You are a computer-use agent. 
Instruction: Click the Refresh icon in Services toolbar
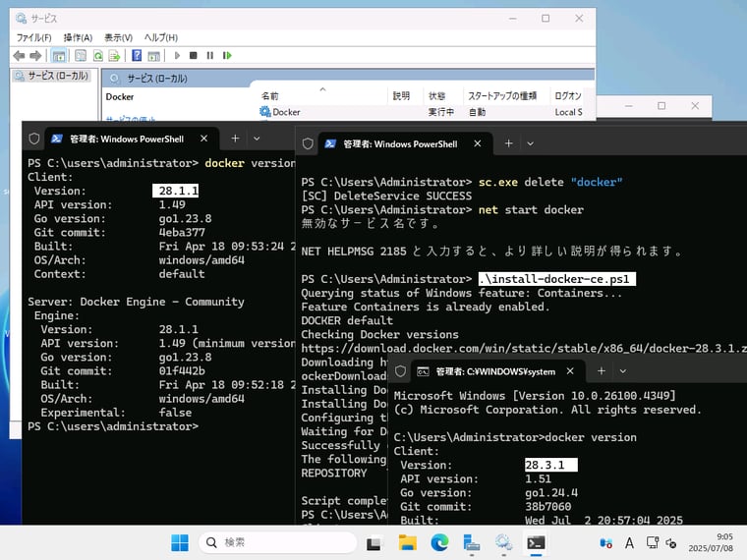[97, 56]
